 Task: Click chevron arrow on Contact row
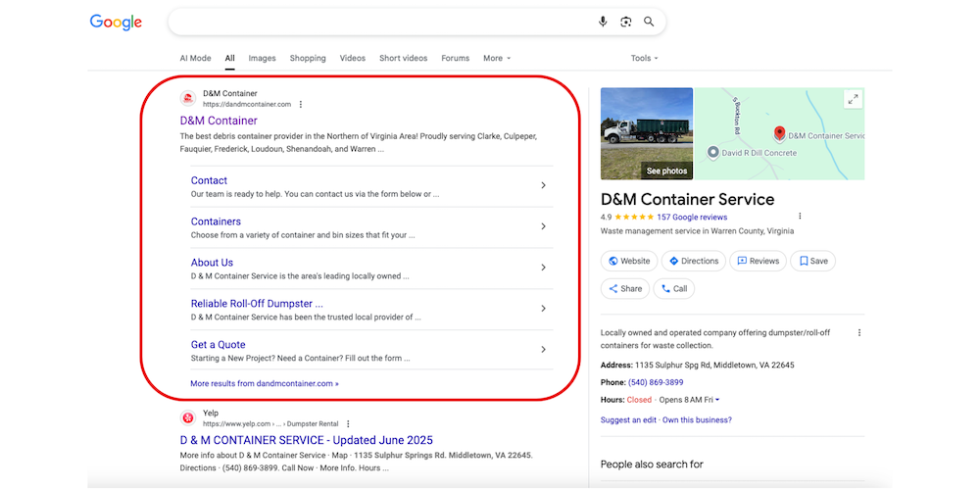coord(543,185)
